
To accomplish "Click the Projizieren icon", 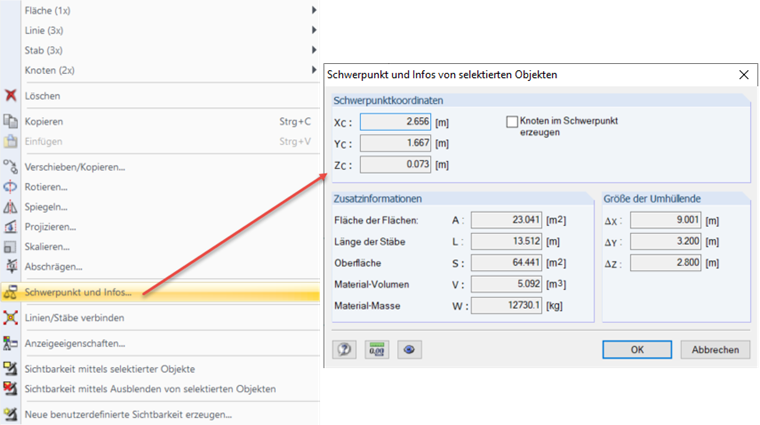I will [x=10, y=226].
